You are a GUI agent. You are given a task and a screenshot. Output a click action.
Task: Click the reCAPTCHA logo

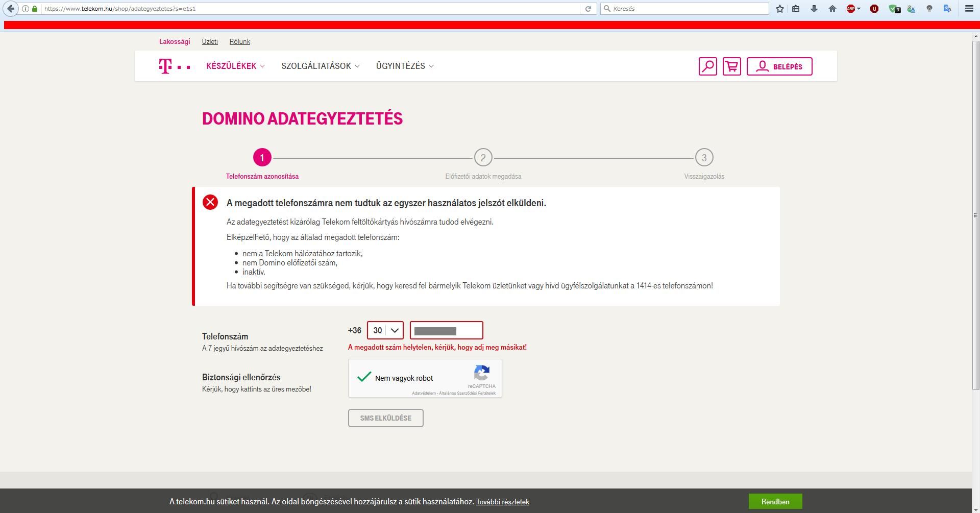(482, 373)
